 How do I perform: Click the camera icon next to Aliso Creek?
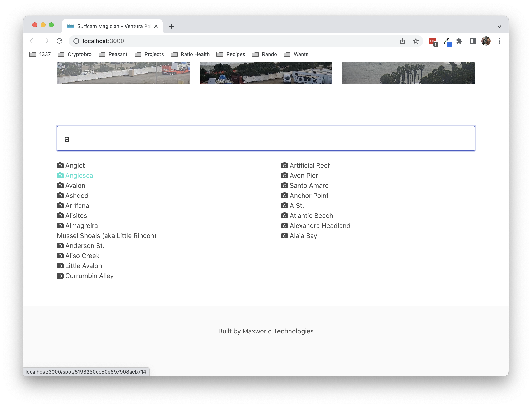click(60, 256)
